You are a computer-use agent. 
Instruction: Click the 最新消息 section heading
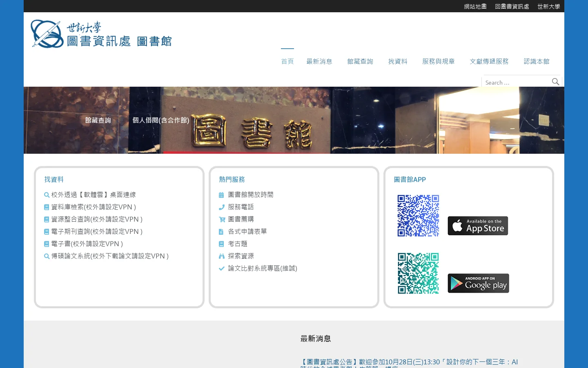pos(316,339)
